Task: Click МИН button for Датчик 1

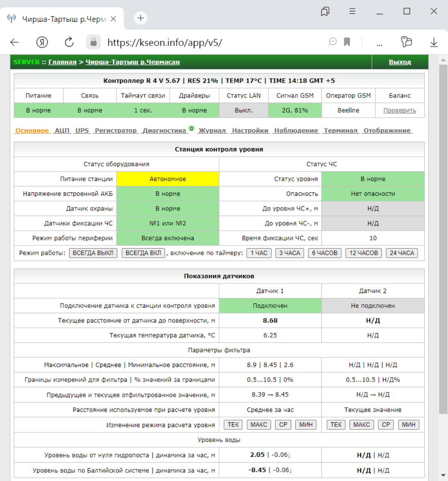Action: 306,425
